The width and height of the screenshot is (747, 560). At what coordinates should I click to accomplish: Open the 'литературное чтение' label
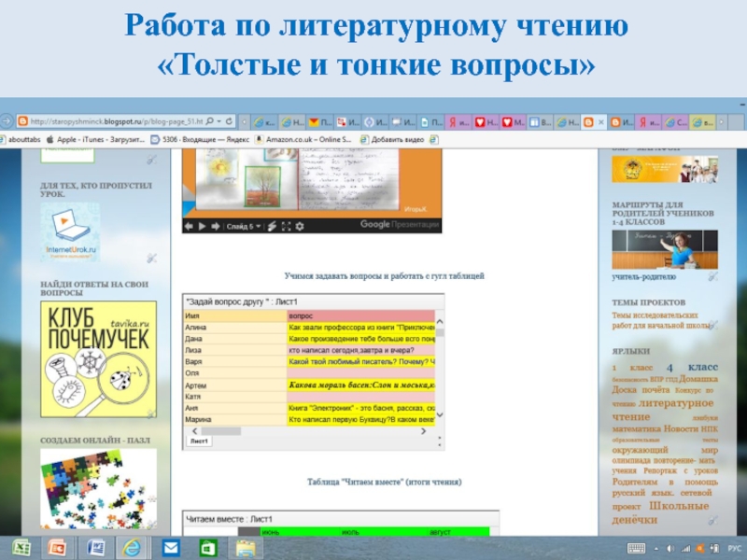tap(663, 410)
